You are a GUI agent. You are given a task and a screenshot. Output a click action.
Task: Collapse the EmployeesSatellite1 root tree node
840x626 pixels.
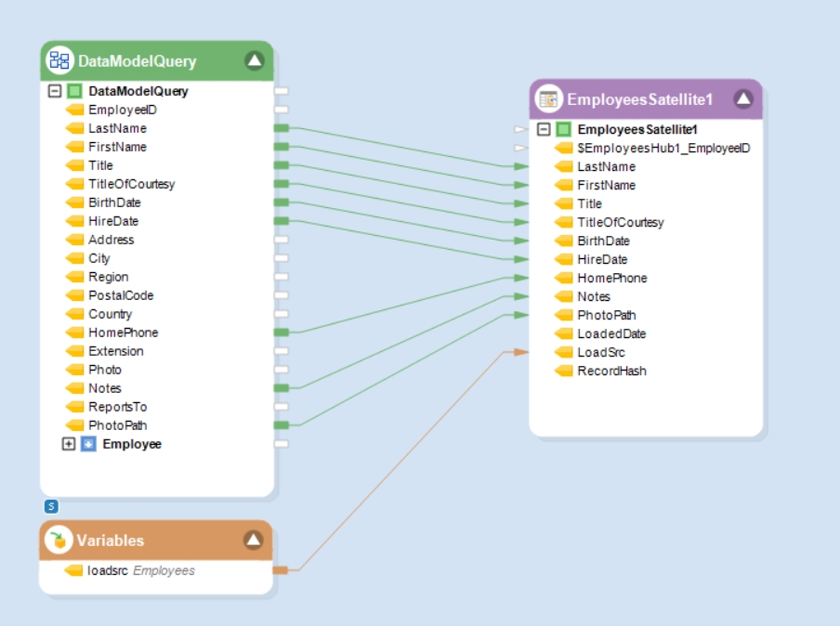click(544, 129)
